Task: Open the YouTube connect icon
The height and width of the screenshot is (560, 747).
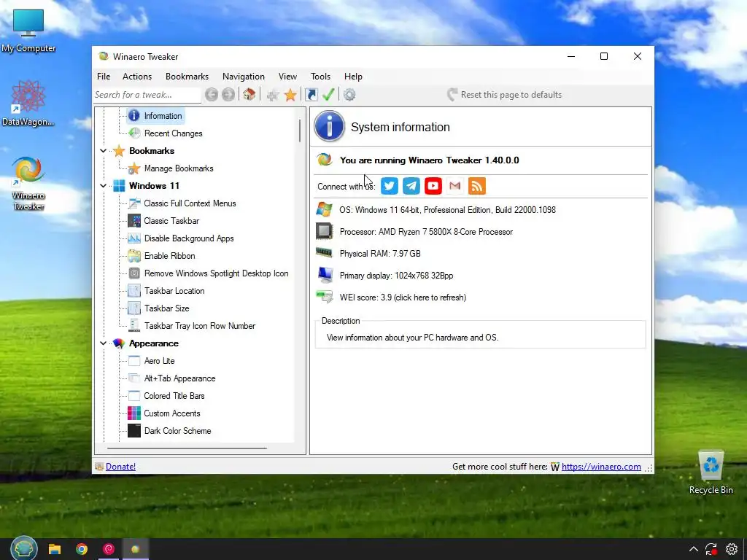Action: [x=433, y=186]
